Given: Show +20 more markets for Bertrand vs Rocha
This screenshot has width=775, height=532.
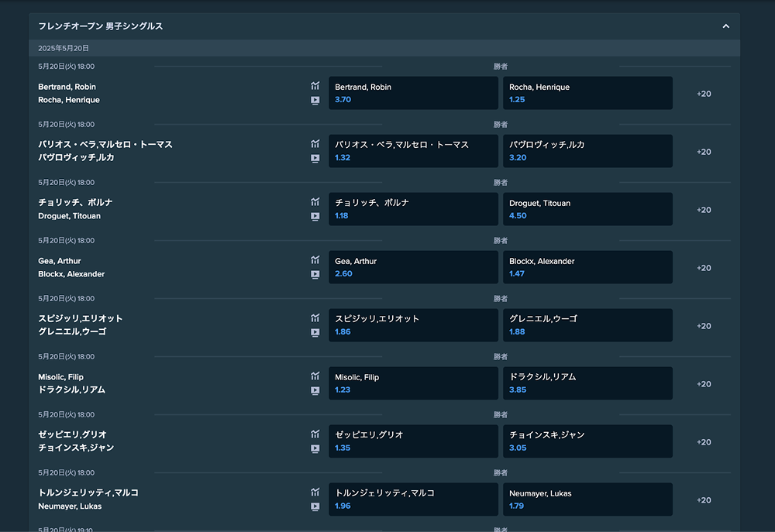Looking at the screenshot, I should [x=704, y=94].
